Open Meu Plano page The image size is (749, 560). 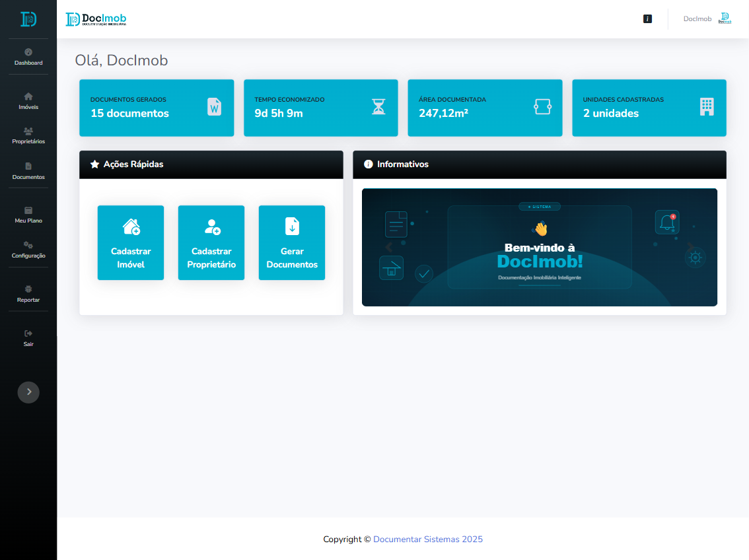(x=28, y=215)
